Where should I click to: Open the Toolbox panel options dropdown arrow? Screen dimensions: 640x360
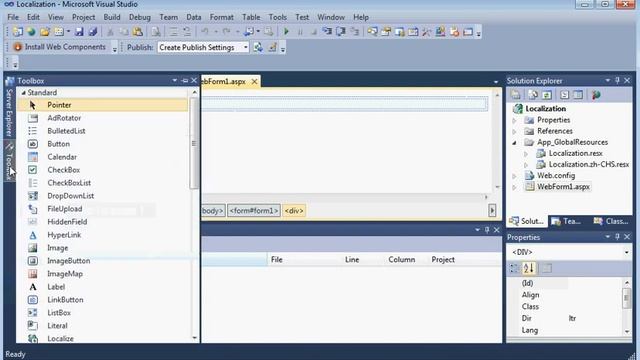tap(175, 80)
